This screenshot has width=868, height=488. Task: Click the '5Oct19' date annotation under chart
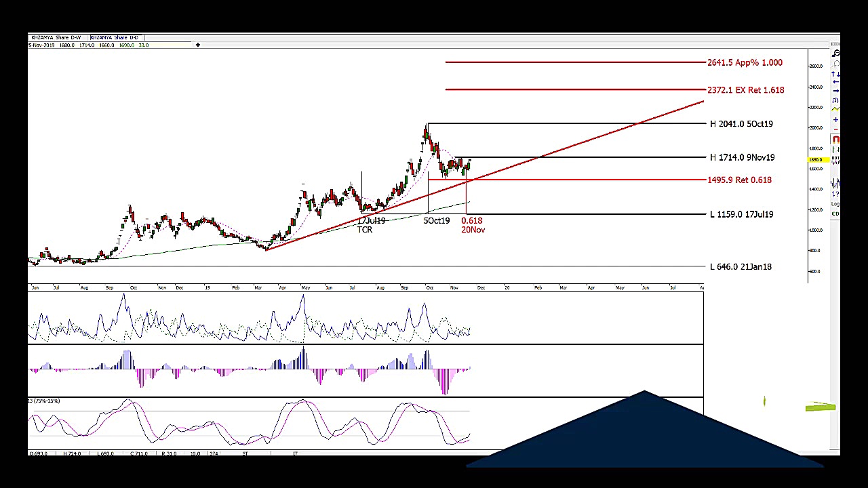[437, 221]
